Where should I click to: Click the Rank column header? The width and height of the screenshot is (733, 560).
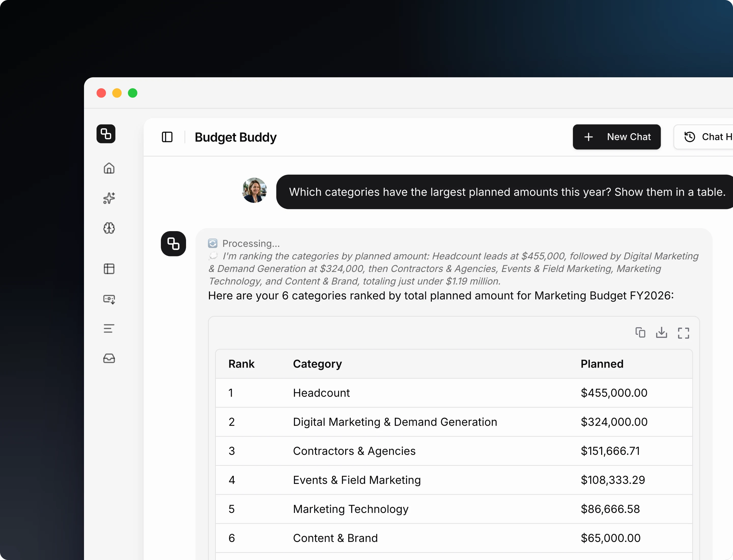(x=241, y=364)
